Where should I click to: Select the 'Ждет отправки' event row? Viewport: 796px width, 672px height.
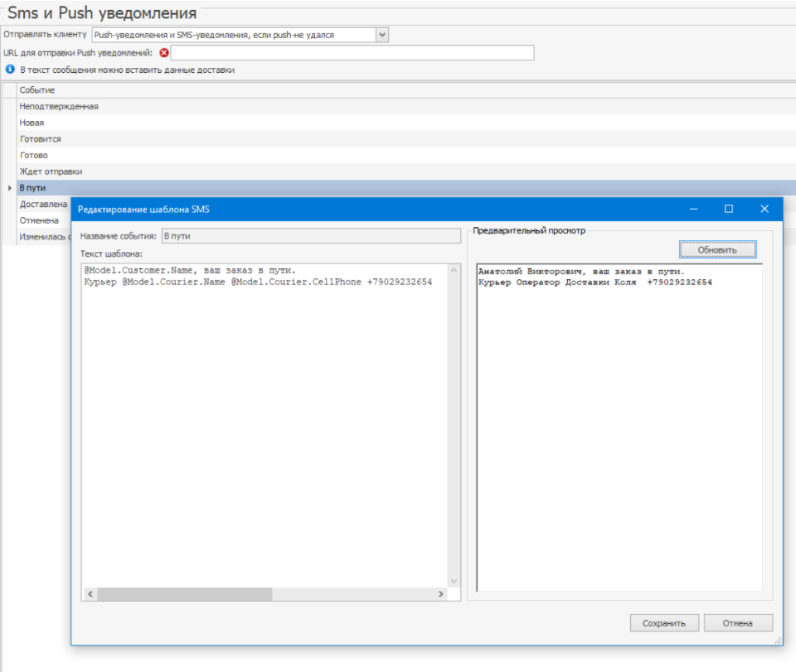point(51,172)
